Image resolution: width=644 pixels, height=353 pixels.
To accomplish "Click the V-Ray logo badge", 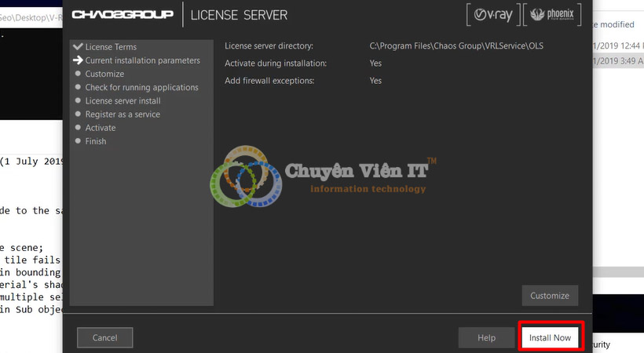I will pyautogui.click(x=493, y=15).
